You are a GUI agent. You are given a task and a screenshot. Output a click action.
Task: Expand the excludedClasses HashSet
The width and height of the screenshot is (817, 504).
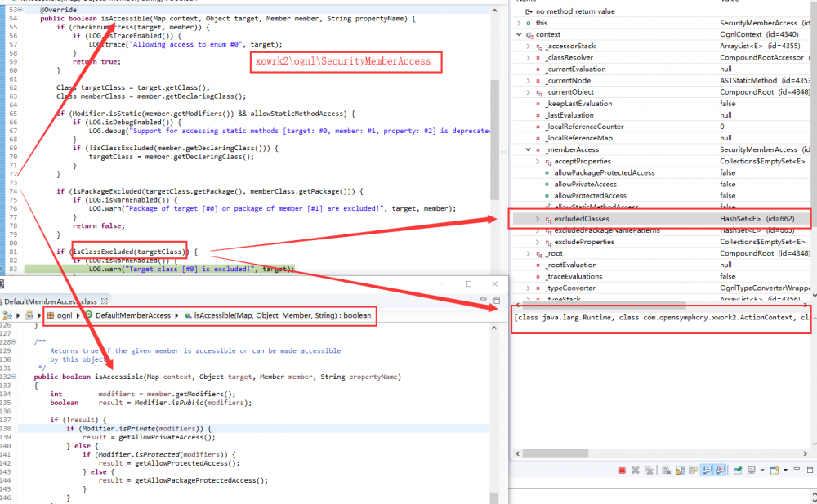tap(538, 219)
